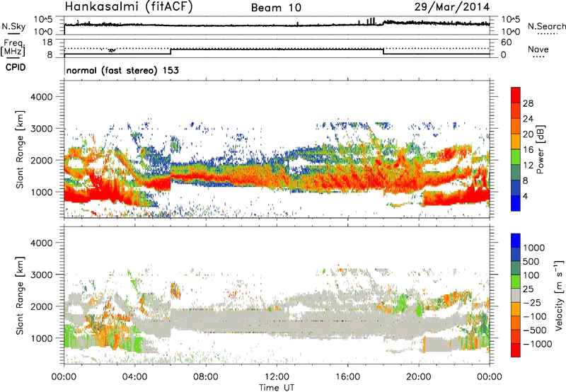Click the '04:00' time axis tick label
The image size is (566, 392).
tap(134, 377)
